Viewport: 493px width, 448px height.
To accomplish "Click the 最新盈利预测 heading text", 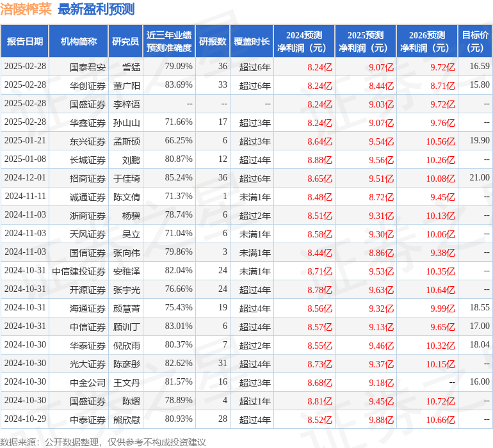I will coord(96,9).
